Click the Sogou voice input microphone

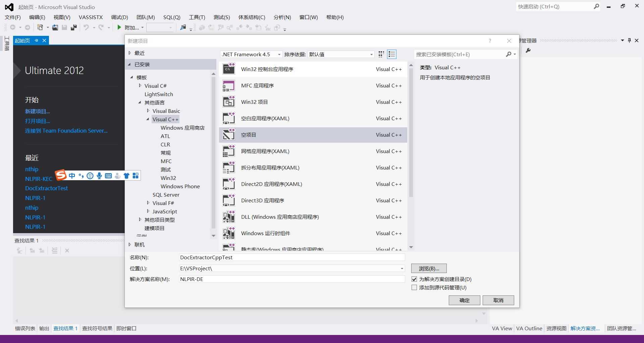pyautogui.click(x=99, y=176)
